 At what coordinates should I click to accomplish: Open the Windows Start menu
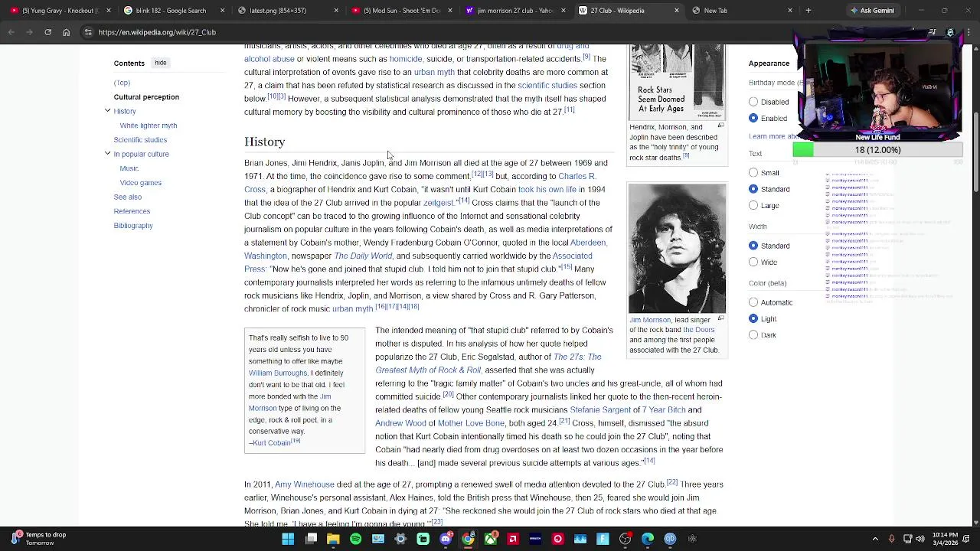click(288, 539)
